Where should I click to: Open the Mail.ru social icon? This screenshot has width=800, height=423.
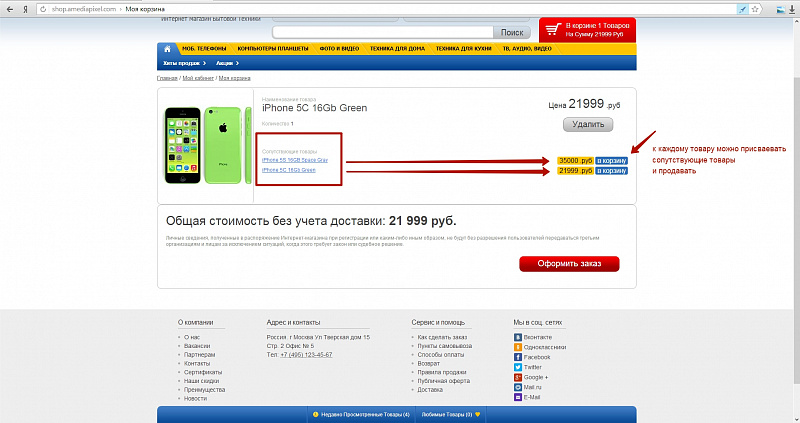coord(517,387)
